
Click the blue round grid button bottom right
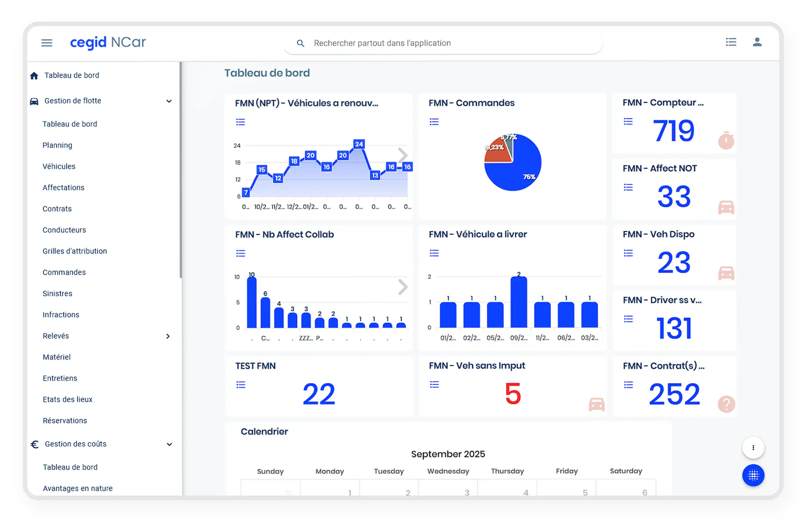[x=753, y=475]
